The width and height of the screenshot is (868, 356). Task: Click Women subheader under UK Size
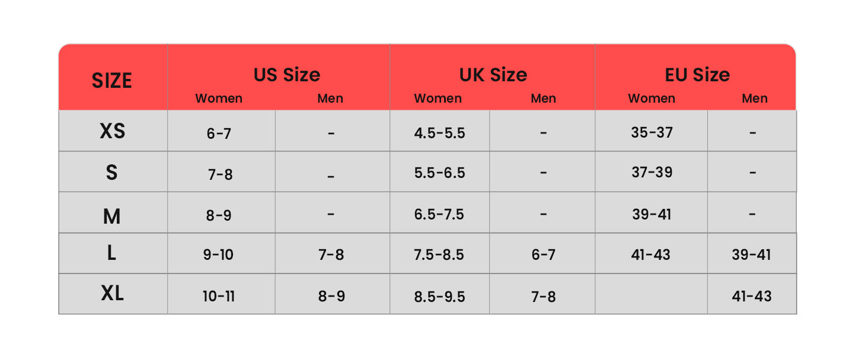(x=438, y=98)
